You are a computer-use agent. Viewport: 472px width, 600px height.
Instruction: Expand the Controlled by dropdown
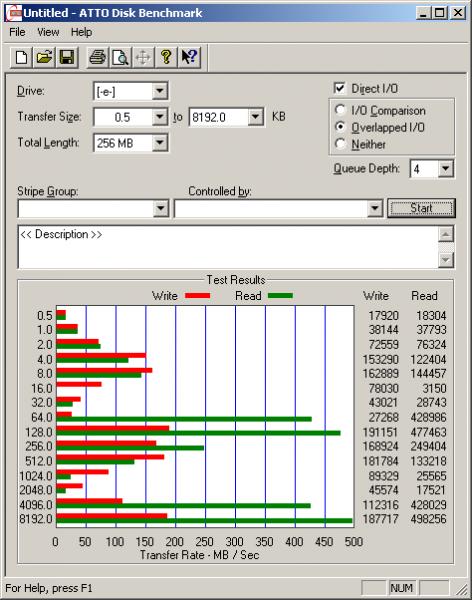[374, 209]
